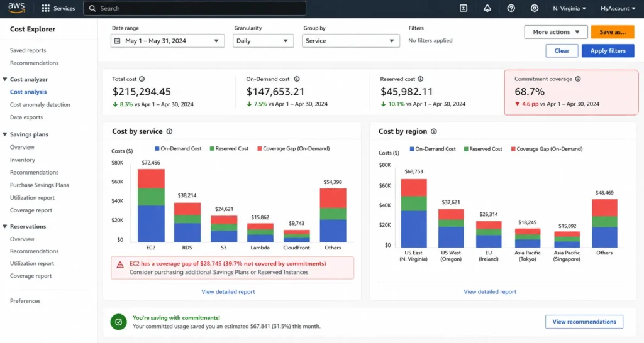Open Savings plans Recommendations
The image size is (644, 343).
[34, 173]
